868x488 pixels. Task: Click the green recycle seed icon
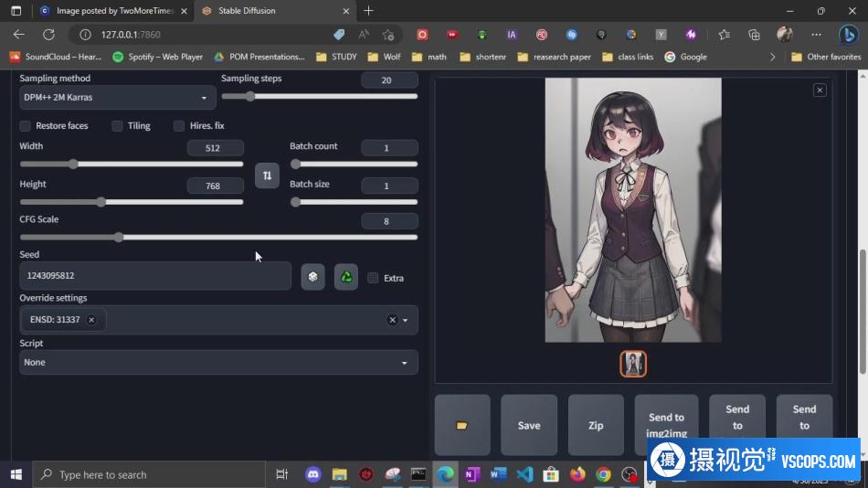point(346,277)
